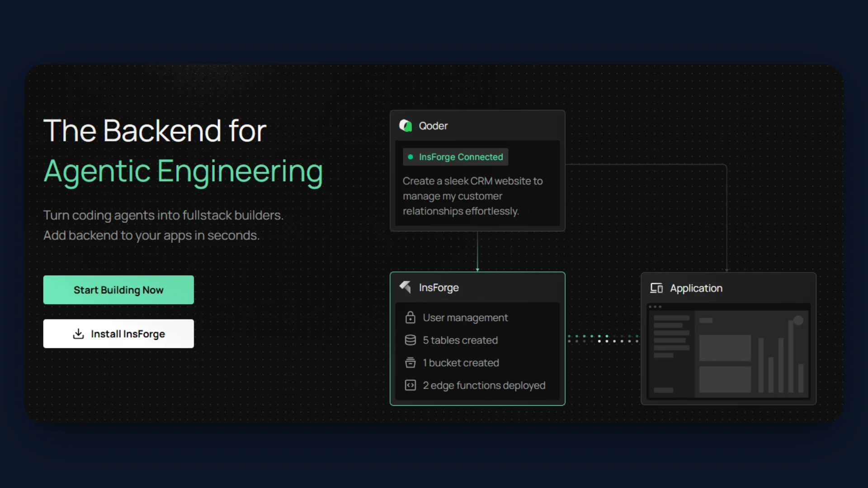The image size is (868, 488).
Task: Select the 5 tables created entry
Action: pos(460,340)
